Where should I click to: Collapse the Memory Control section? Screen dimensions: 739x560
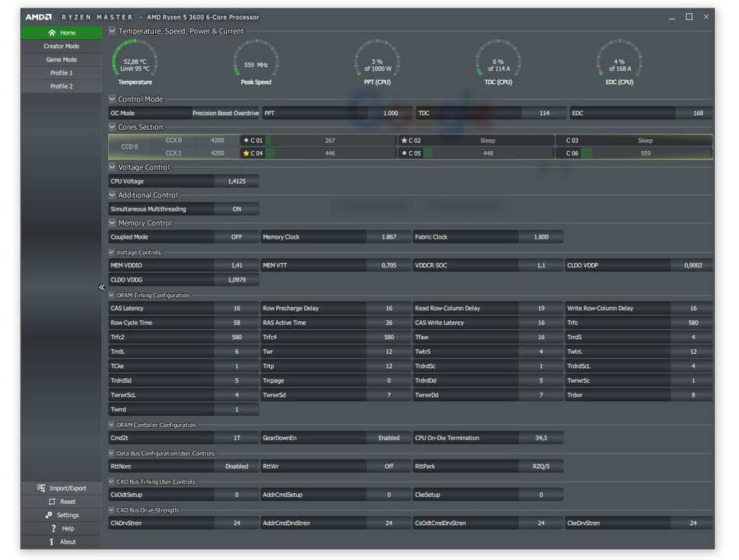coord(112,222)
